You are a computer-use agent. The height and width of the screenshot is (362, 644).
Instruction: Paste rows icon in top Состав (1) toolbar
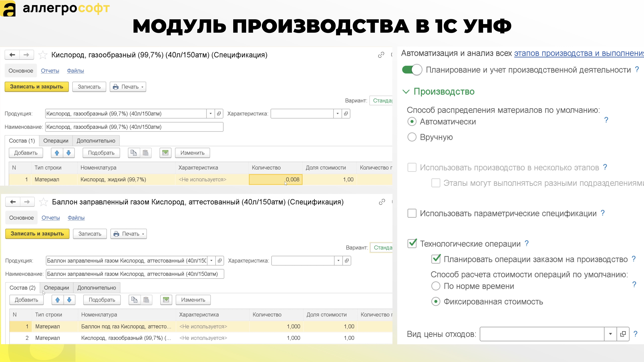coord(146,153)
